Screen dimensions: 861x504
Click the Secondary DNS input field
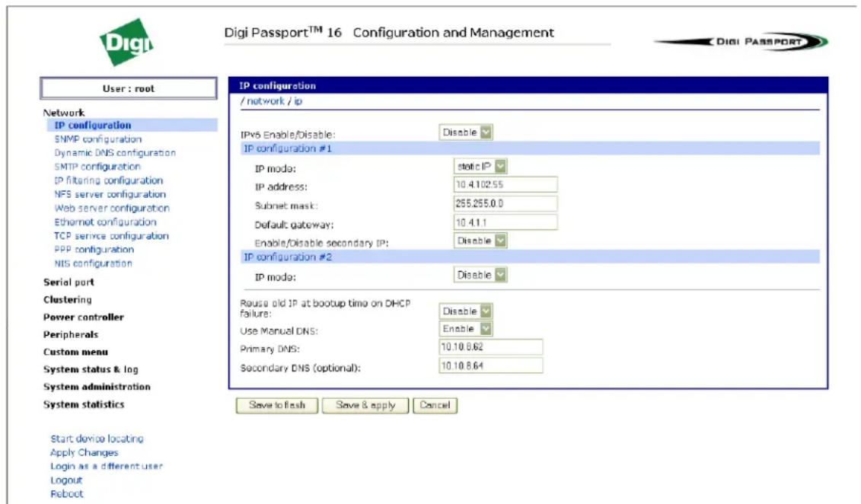point(491,365)
